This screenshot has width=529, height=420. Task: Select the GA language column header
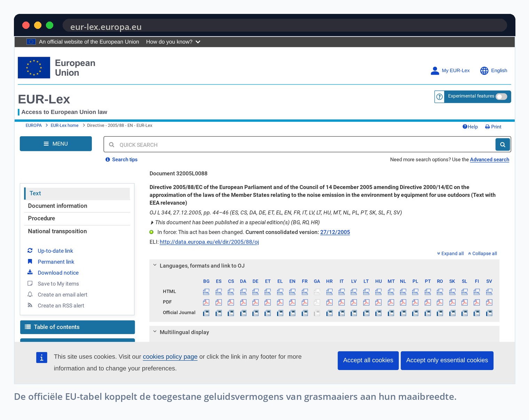click(x=317, y=281)
